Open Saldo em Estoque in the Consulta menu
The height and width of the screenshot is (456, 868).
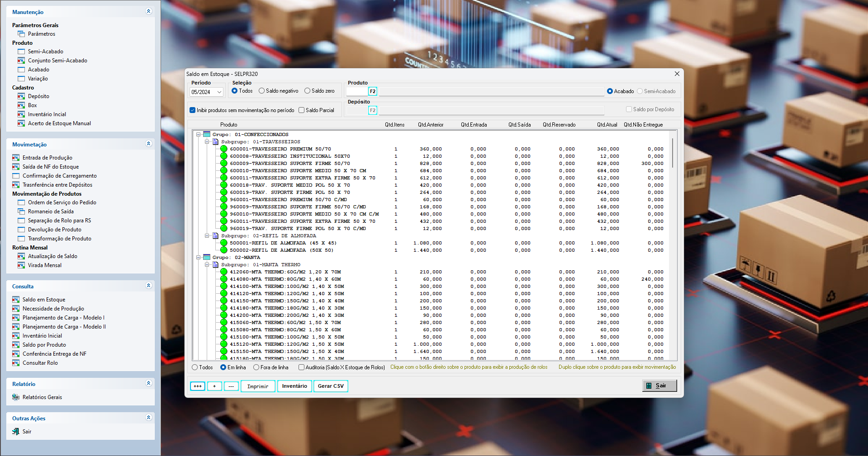(x=44, y=300)
